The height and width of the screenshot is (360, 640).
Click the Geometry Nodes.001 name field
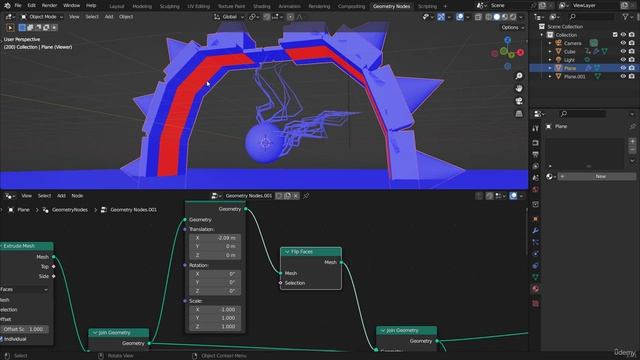point(249,196)
